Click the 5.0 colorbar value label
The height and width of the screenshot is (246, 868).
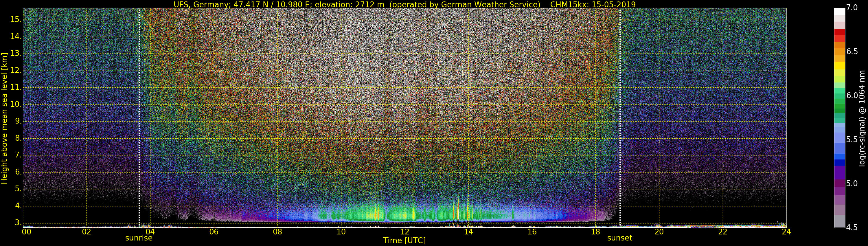(x=852, y=184)
